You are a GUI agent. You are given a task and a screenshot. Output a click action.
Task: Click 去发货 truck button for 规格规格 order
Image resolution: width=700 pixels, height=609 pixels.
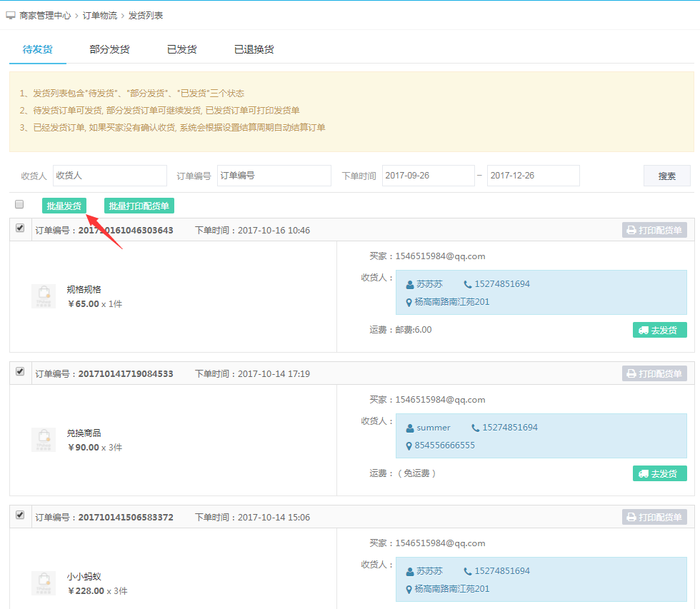click(x=659, y=330)
